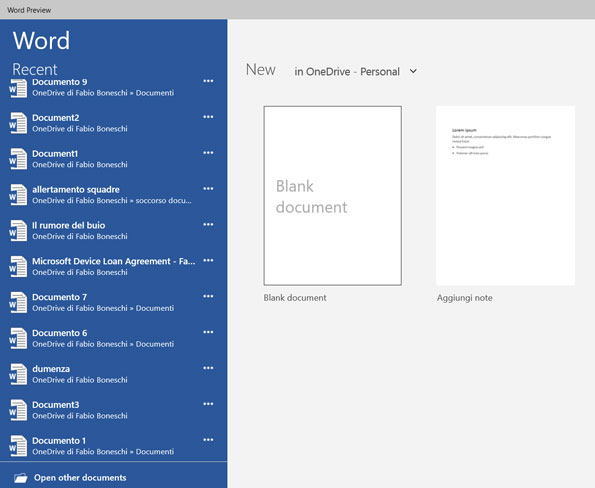Viewport: 595px width, 488px height.
Task: Open more options for Documento 9
Action: [x=208, y=81]
